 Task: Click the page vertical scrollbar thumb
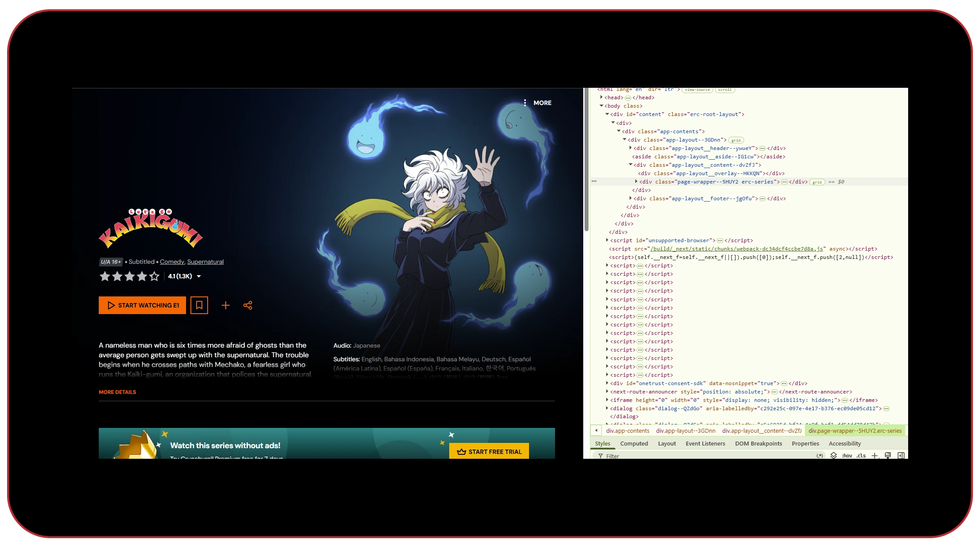(x=586, y=159)
